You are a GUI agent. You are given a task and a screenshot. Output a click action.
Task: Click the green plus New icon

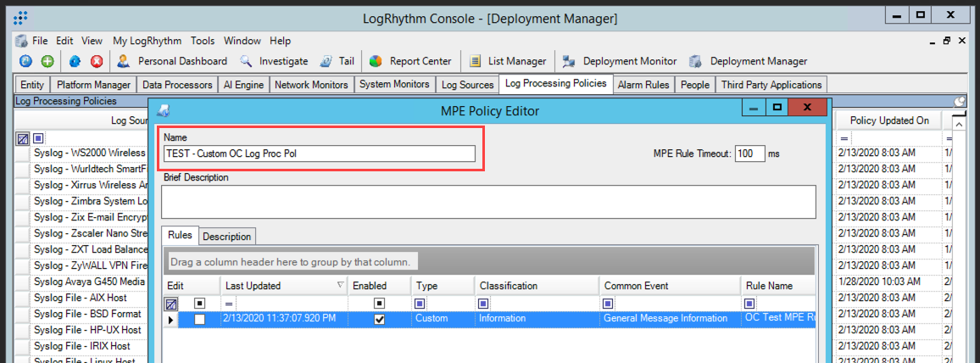tap(47, 61)
